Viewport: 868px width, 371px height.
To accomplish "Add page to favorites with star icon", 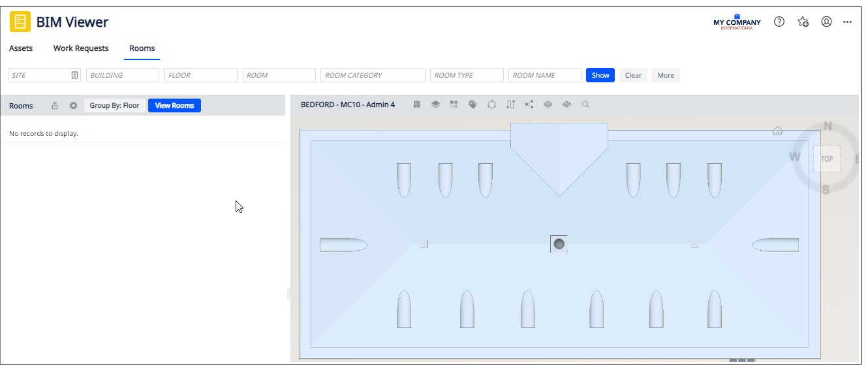I will pos(803,22).
